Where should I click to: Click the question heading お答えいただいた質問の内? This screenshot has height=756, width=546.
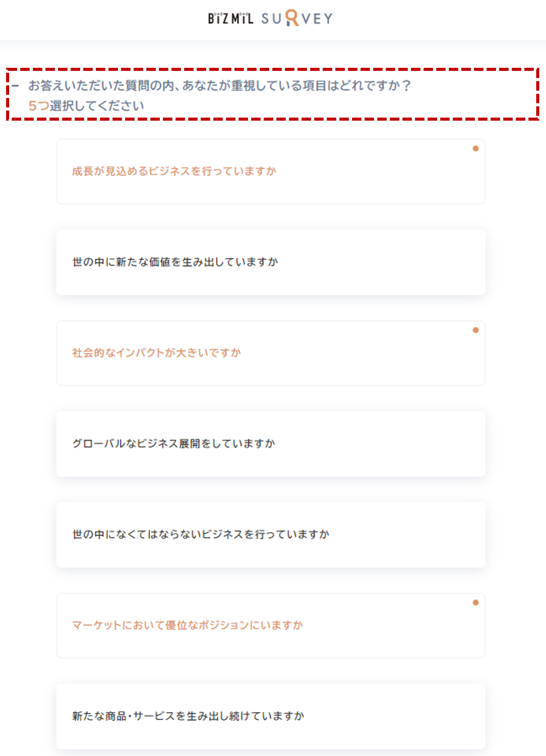(219, 86)
